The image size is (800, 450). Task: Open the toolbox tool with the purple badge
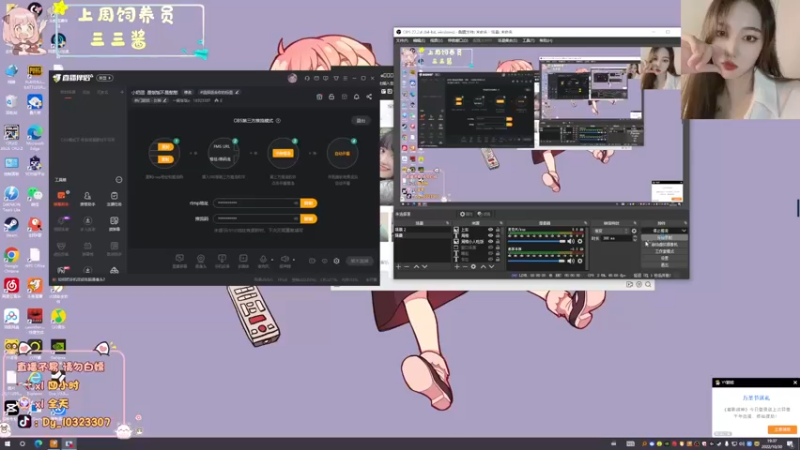point(61,223)
